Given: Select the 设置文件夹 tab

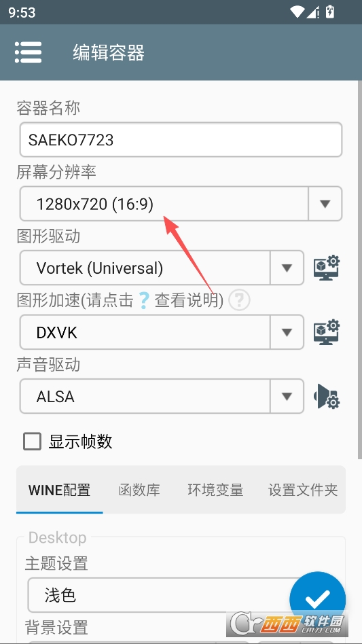Looking at the screenshot, I should [x=302, y=490].
